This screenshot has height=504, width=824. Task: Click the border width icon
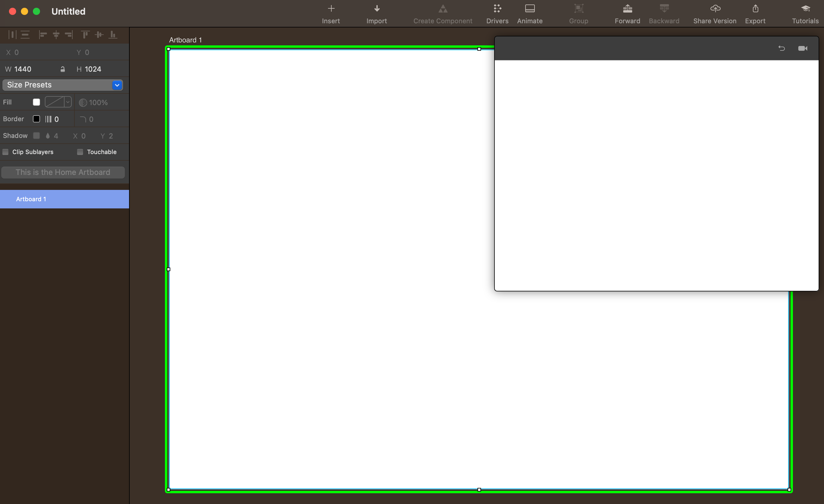click(48, 119)
